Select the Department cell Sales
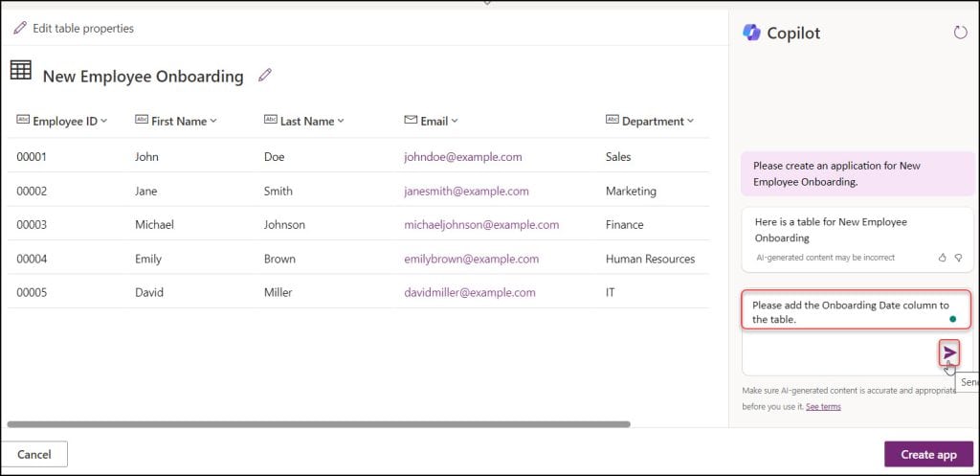 (619, 157)
